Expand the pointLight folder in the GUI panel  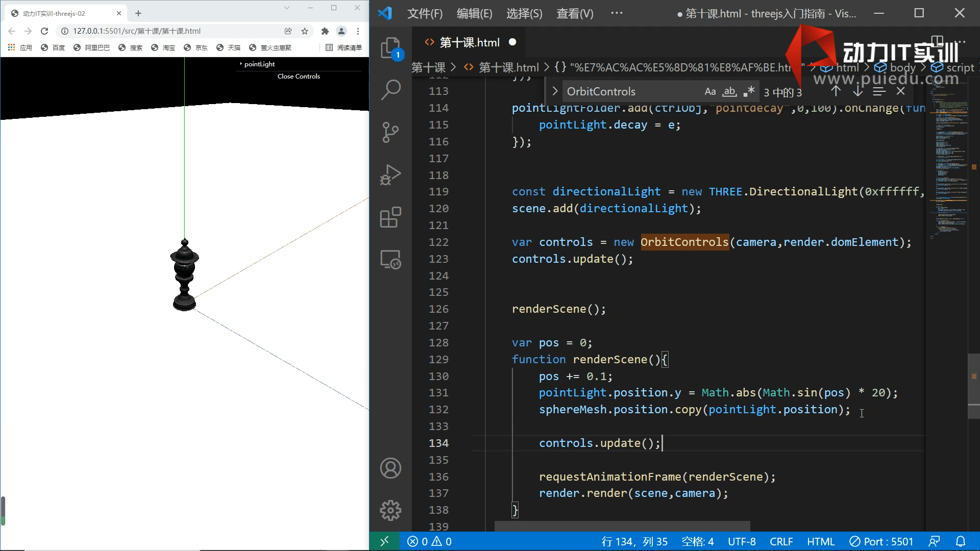point(258,64)
